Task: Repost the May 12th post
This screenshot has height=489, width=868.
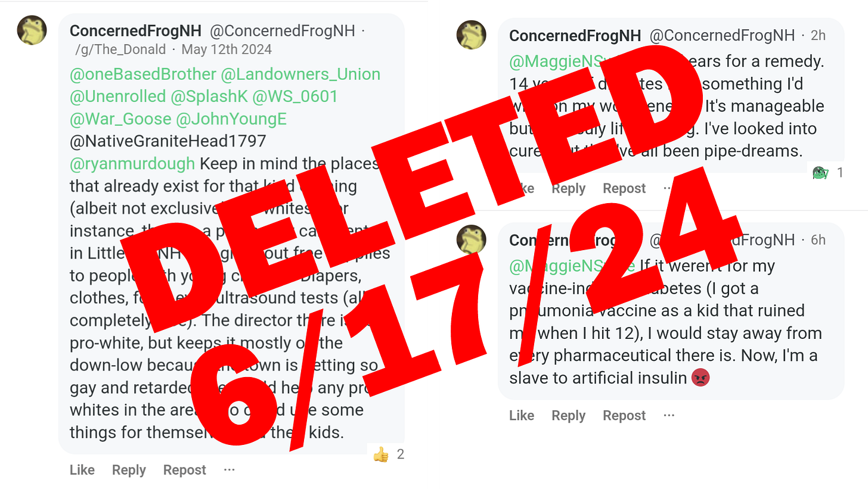Action: [x=185, y=470]
